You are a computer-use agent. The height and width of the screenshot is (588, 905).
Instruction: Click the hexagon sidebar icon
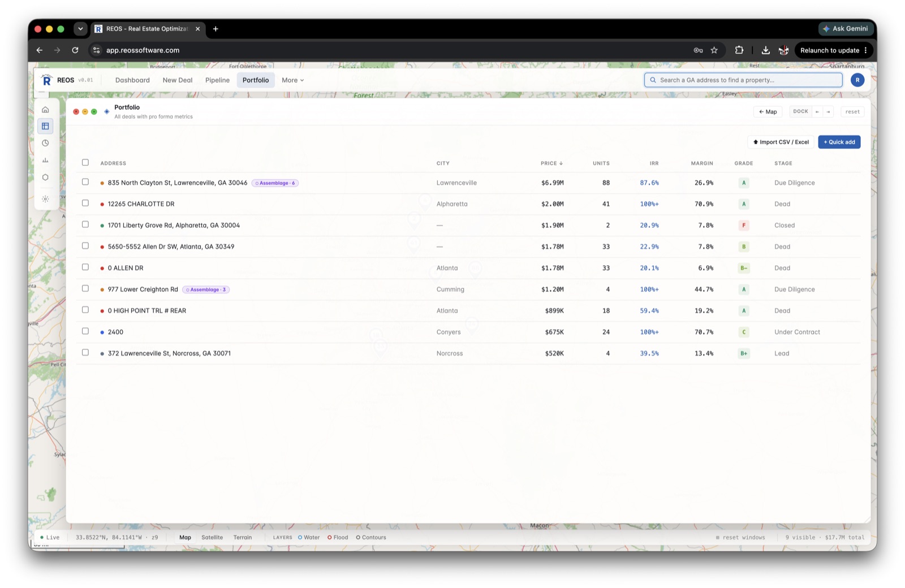point(45,177)
